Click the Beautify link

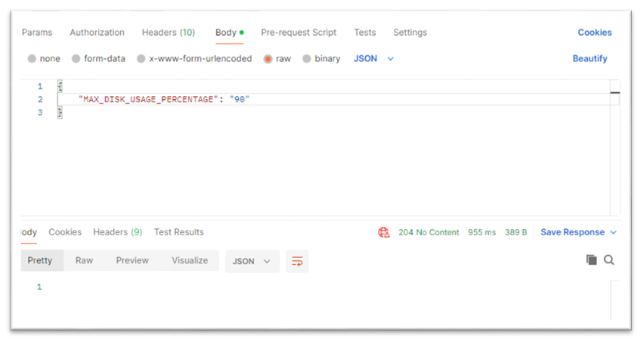pos(590,59)
